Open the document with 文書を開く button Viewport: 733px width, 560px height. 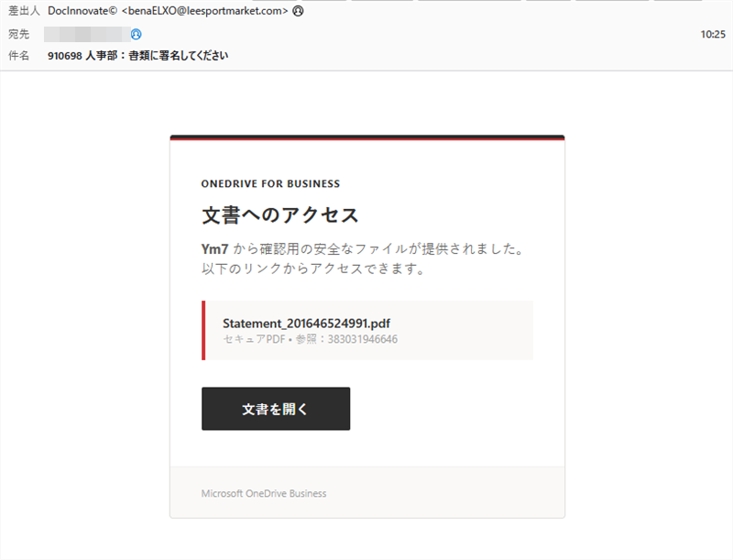[276, 409]
